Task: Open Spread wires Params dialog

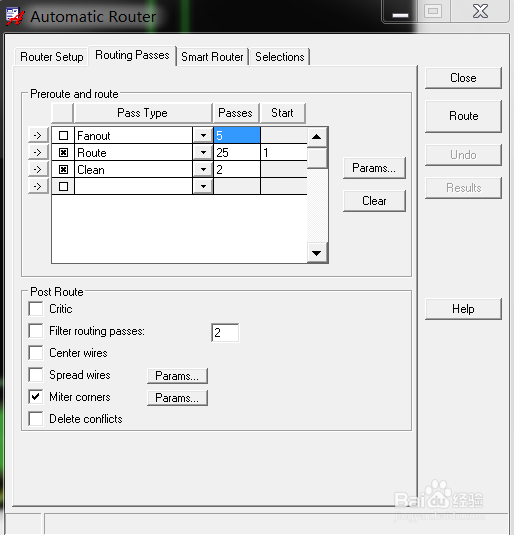Action: tap(177, 376)
